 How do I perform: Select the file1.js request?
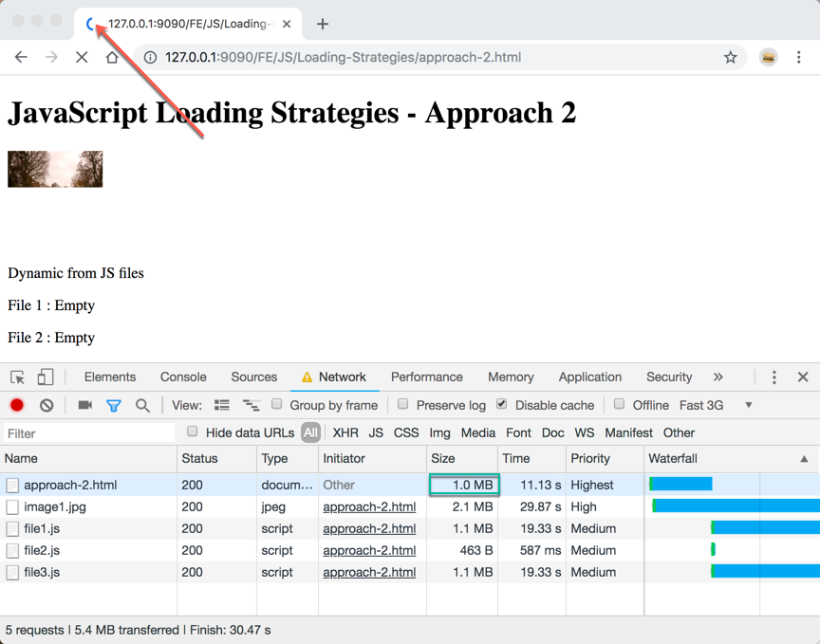point(410,528)
